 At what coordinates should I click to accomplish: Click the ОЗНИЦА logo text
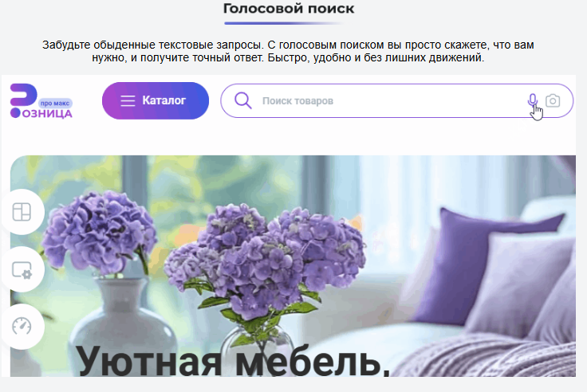click(x=47, y=113)
